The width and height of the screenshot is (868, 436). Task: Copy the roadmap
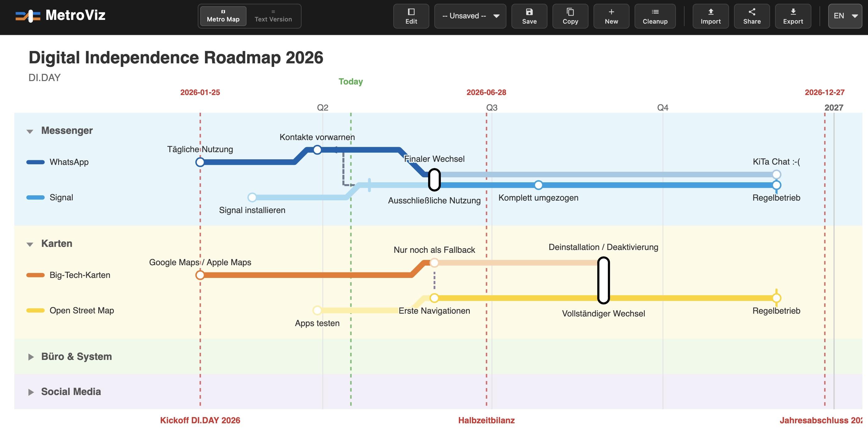point(570,16)
